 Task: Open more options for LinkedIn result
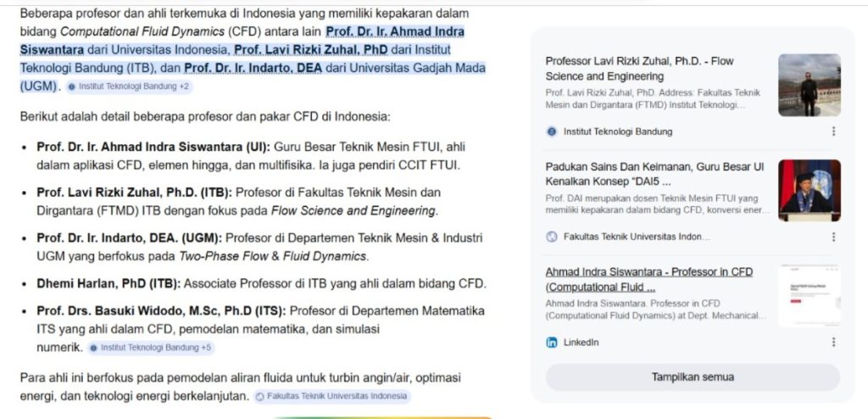(833, 342)
